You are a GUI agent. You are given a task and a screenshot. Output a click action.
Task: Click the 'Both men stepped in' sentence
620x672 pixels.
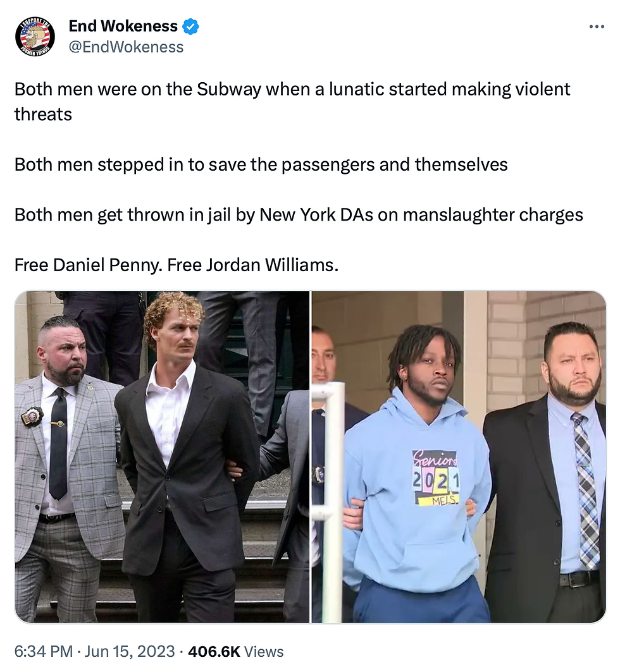pos(261,164)
